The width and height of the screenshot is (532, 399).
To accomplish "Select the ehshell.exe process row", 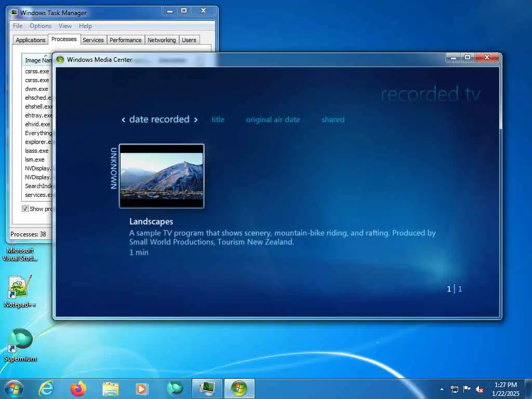I will point(37,107).
